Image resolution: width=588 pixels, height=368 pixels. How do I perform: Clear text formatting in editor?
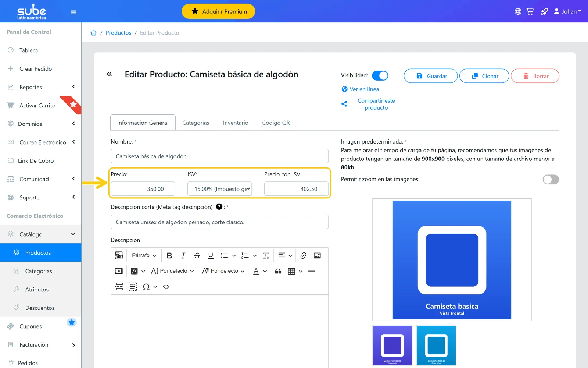point(266,255)
